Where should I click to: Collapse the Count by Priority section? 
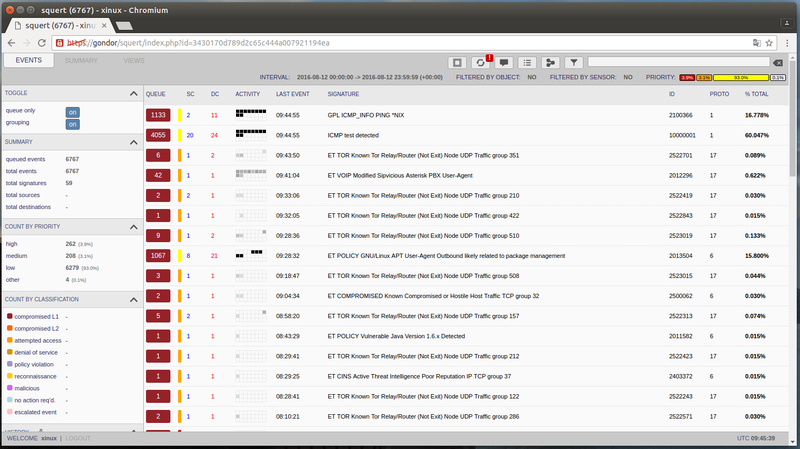click(x=134, y=225)
